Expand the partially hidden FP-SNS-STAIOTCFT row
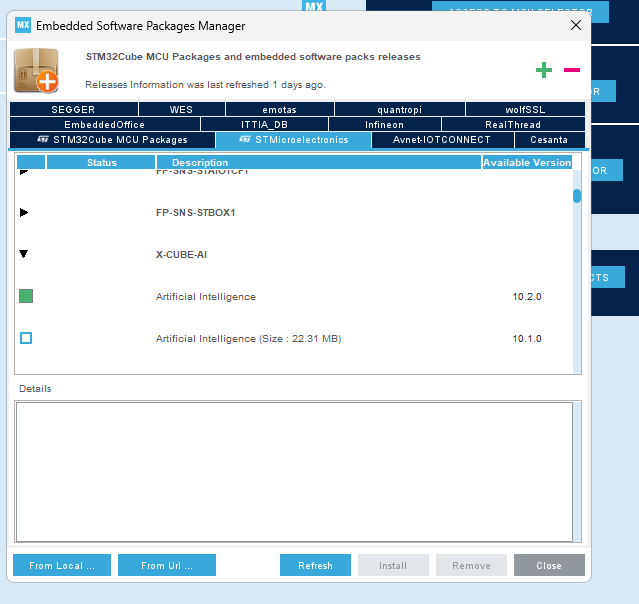This screenshot has height=604, width=639. tap(24, 172)
